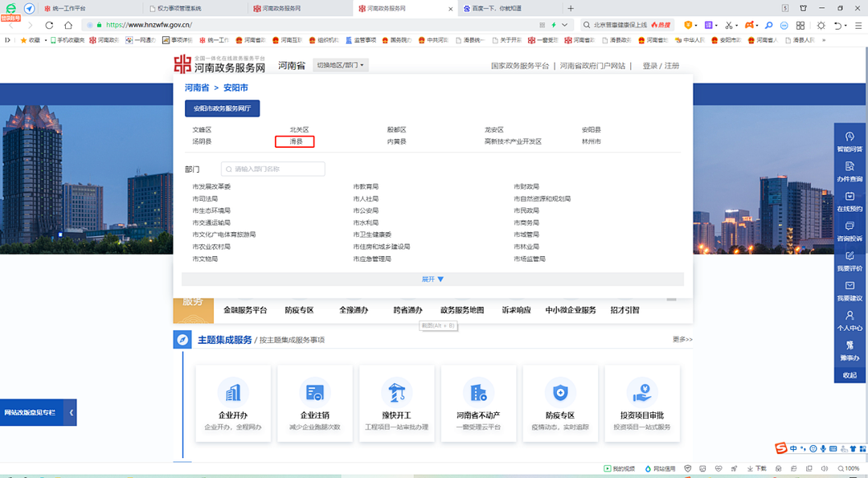Click the 安阳市政务服务网厅 button
Viewport: 868px width, 478px height.
[222, 108]
